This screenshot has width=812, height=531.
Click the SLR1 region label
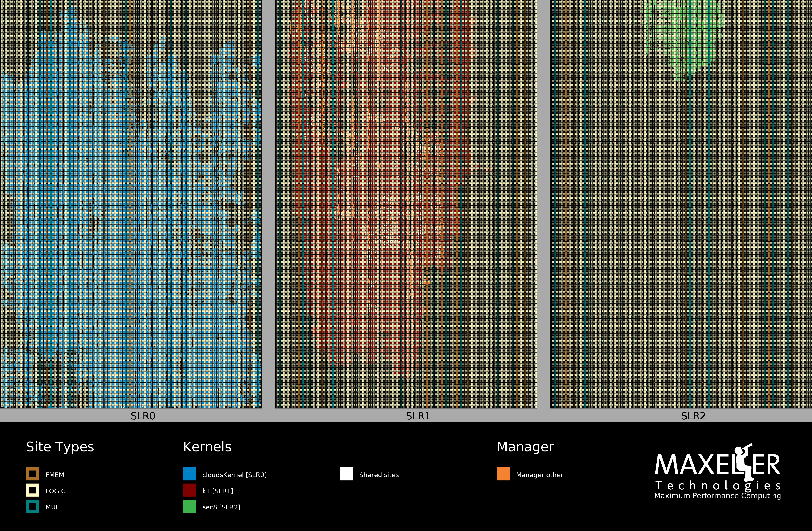click(x=418, y=416)
